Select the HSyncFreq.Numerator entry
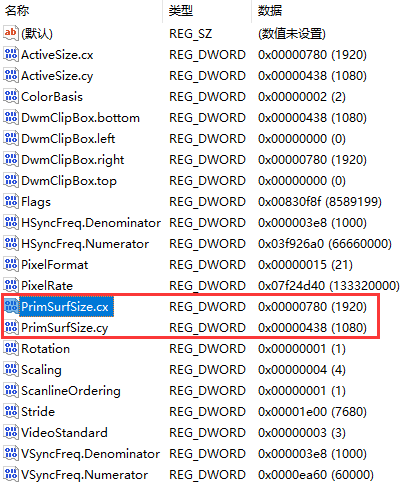406x484 pixels. [x=85, y=244]
